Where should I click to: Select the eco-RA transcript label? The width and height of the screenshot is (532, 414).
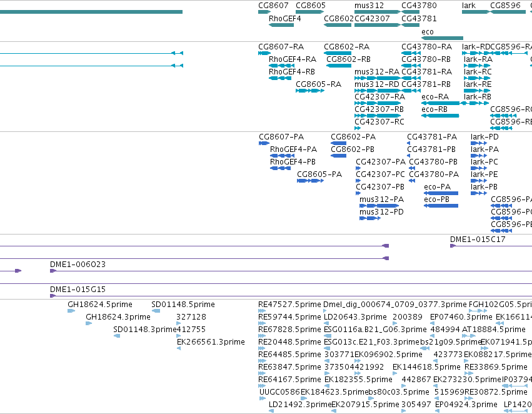[x=435, y=97]
